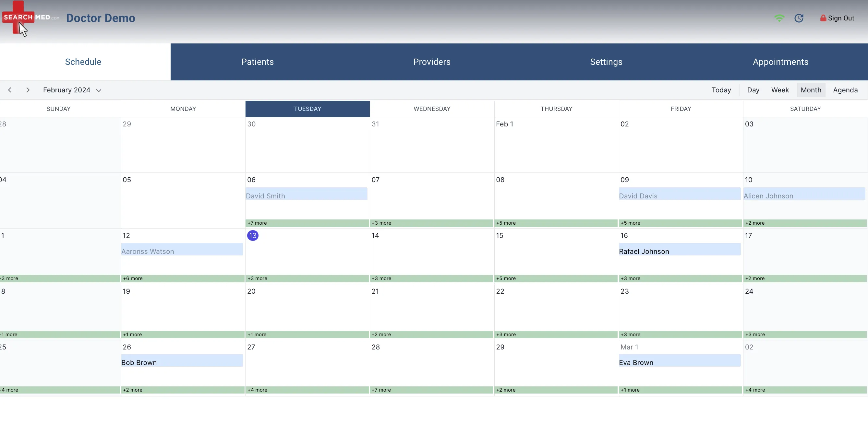Image resolution: width=868 pixels, height=448 pixels.
Task: Jump to Today in the calendar
Action: (721, 90)
